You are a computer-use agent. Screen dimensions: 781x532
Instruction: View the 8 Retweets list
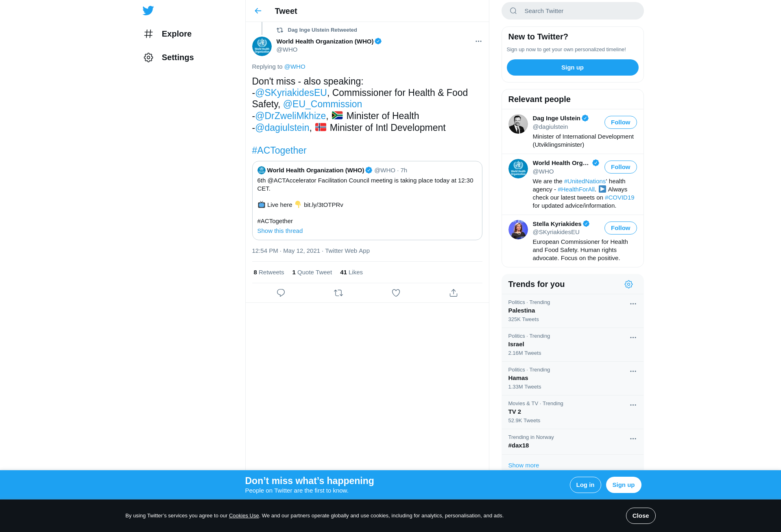269,272
